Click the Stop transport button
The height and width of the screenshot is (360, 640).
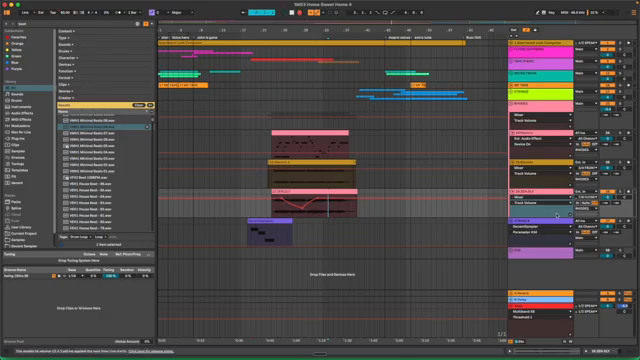291,13
